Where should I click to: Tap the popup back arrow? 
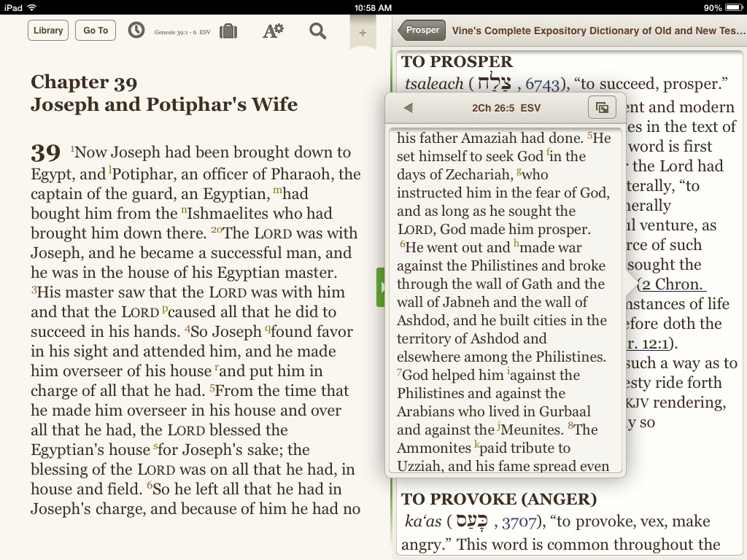pyautogui.click(x=408, y=108)
